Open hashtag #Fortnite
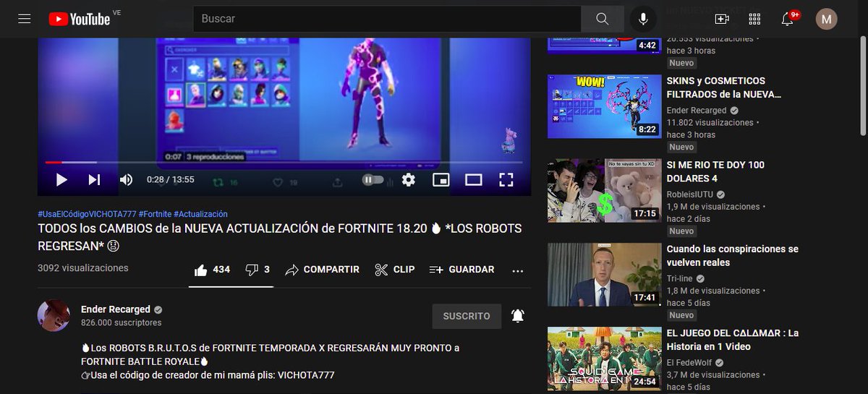868x394 pixels. pyautogui.click(x=155, y=214)
